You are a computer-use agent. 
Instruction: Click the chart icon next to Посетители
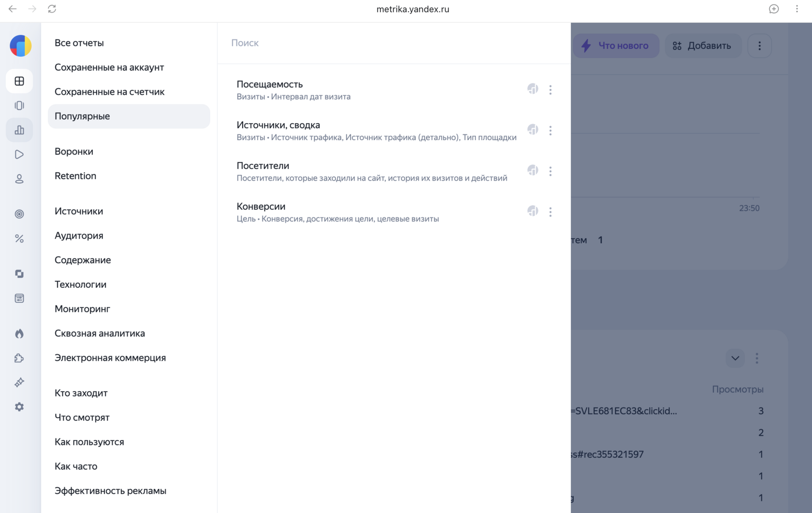tap(533, 171)
